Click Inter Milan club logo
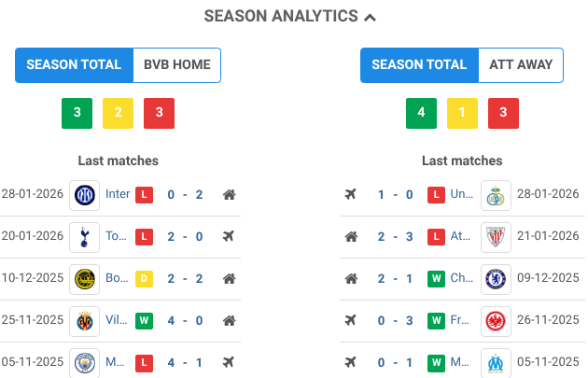 pyautogui.click(x=85, y=195)
